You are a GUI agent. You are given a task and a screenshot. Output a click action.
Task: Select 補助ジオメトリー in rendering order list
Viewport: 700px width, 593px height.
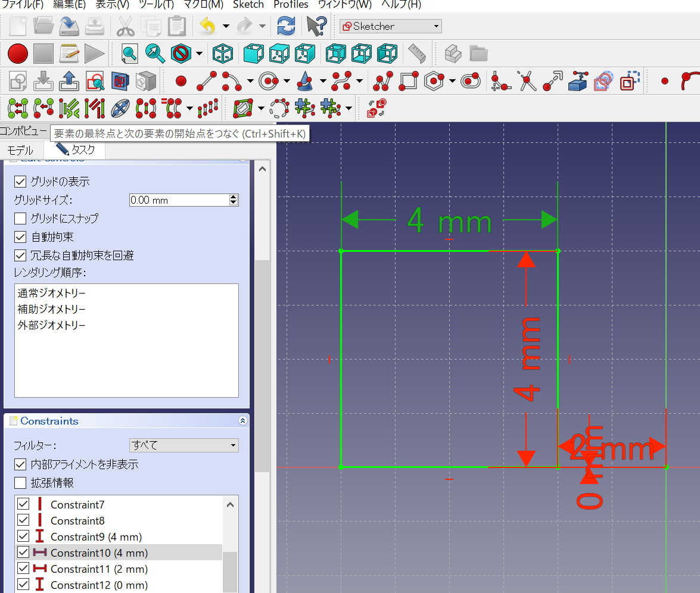(126, 309)
